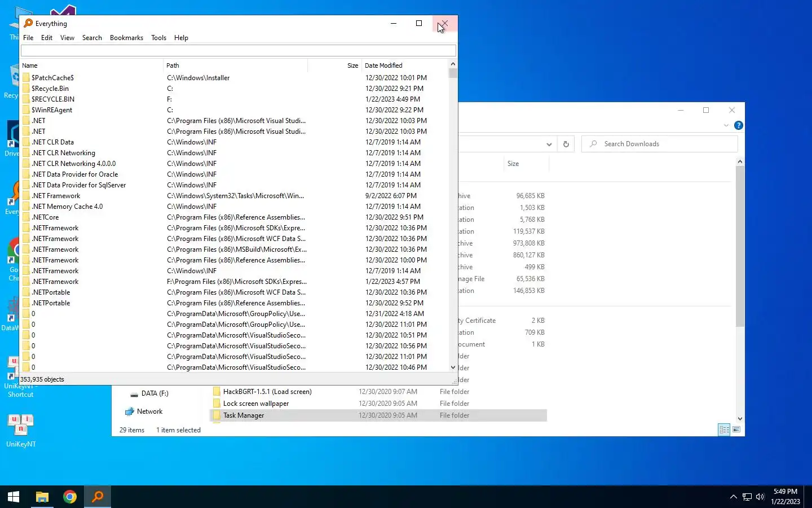Select the .NET CLR Networking row name
Image resolution: width=812 pixels, height=508 pixels.
click(63, 153)
